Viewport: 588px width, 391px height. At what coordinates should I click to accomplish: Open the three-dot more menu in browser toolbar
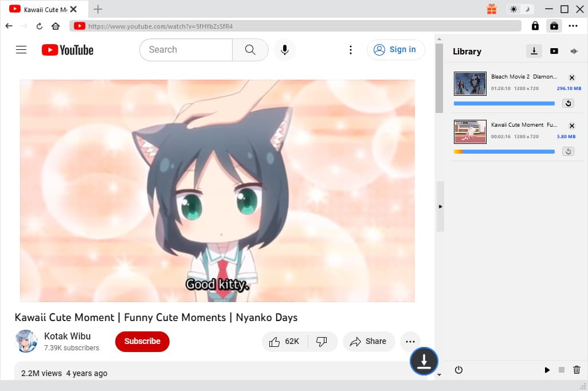pyautogui.click(x=573, y=26)
